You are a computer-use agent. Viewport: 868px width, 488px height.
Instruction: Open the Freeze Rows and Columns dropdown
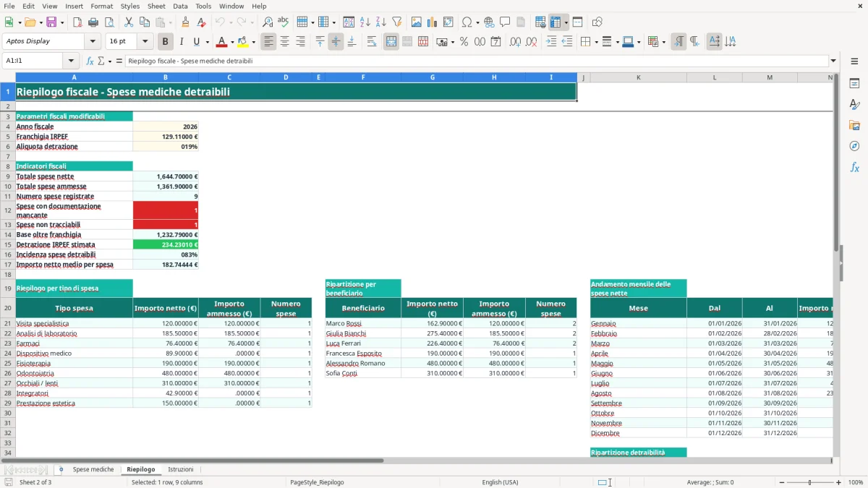pyautogui.click(x=566, y=22)
